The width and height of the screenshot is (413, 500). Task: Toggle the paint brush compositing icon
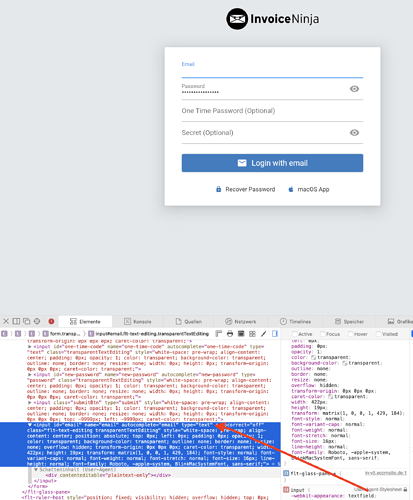264,334
